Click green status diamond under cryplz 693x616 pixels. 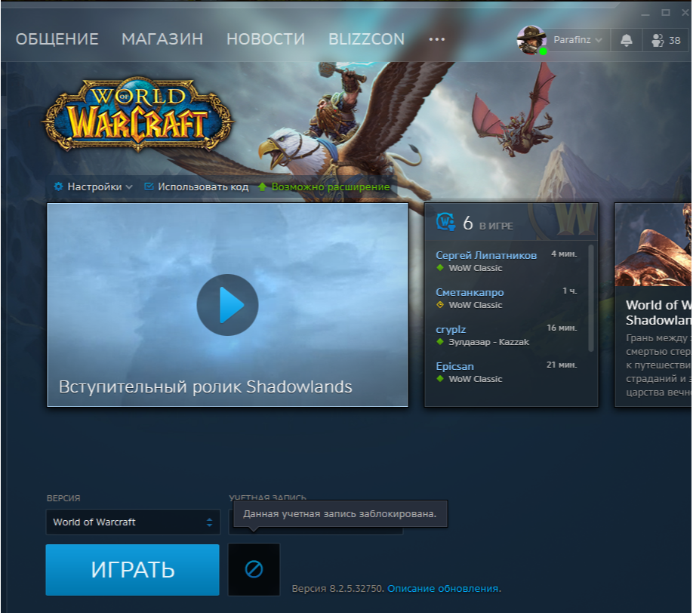(440, 341)
